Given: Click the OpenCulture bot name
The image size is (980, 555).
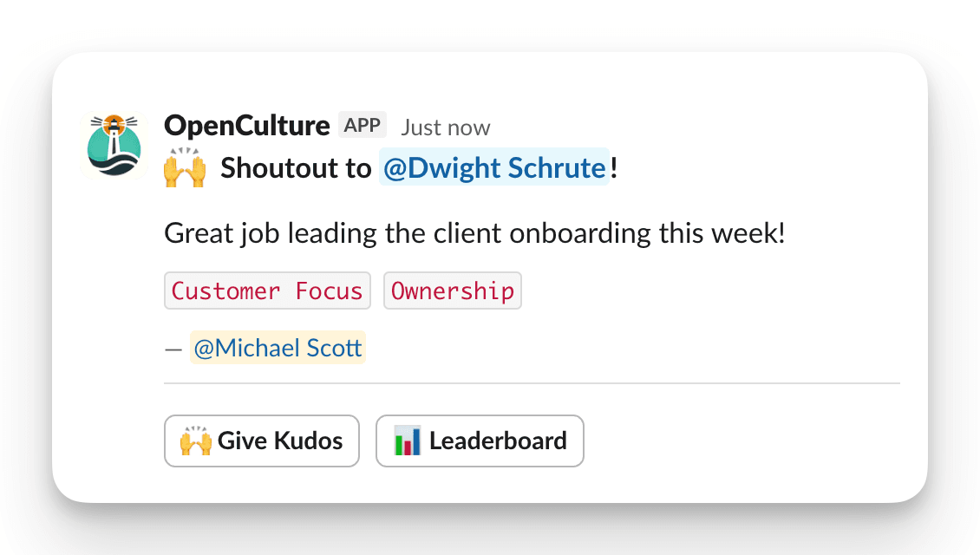Looking at the screenshot, I should [x=246, y=126].
